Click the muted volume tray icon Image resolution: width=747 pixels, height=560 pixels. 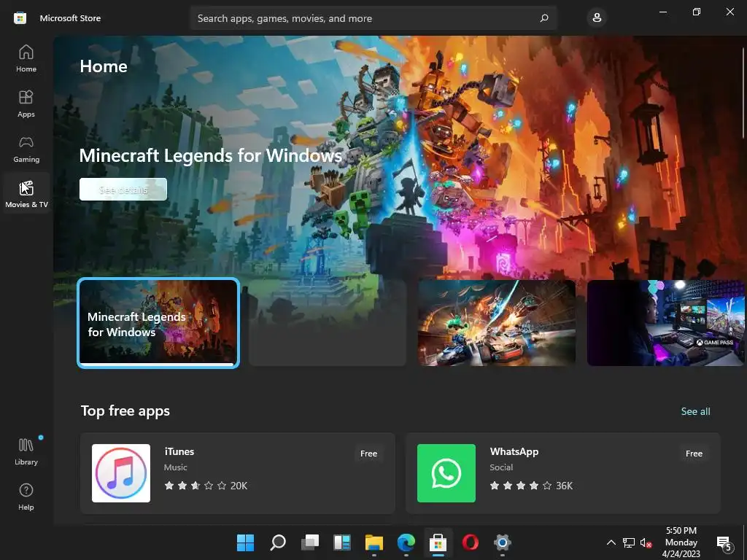pyautogui.click(x=646, y=542)
